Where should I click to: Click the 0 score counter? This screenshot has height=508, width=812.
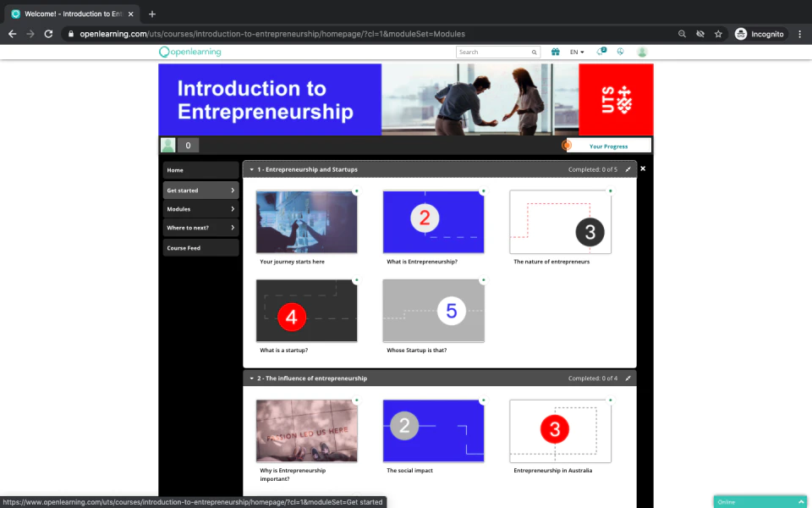188,145
